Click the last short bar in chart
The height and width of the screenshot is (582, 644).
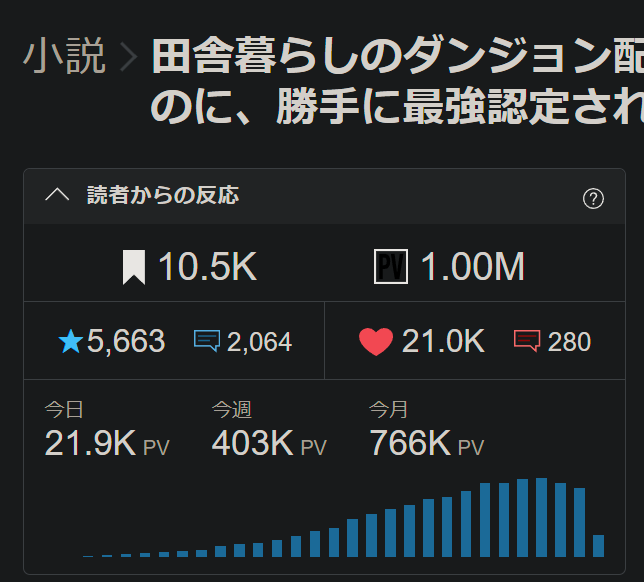coord(598,545)
